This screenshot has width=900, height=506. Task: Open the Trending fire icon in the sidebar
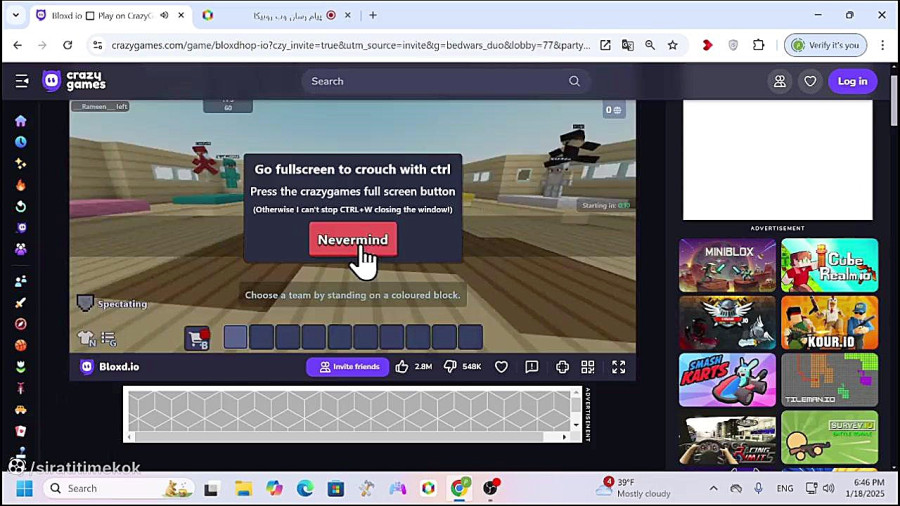point(21,185)
